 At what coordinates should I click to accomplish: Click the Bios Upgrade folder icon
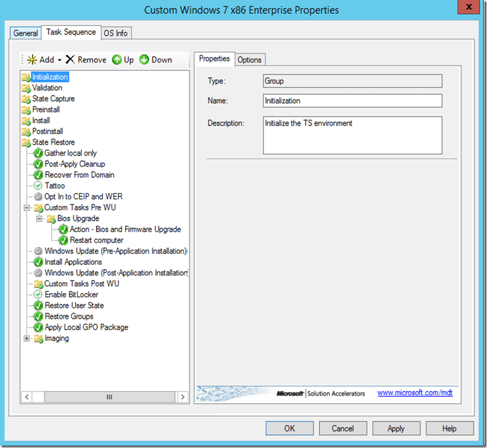[x=51, y=219]
